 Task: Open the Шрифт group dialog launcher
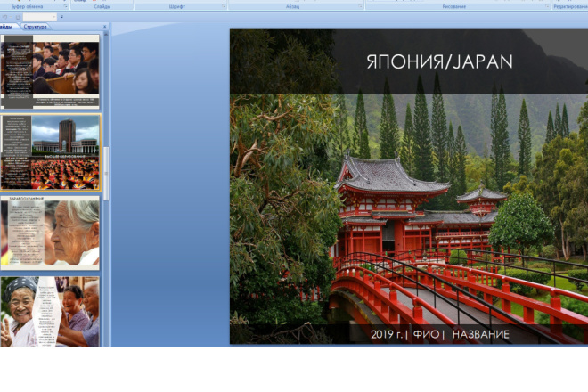pyautogui.click(x=224, y=6)
